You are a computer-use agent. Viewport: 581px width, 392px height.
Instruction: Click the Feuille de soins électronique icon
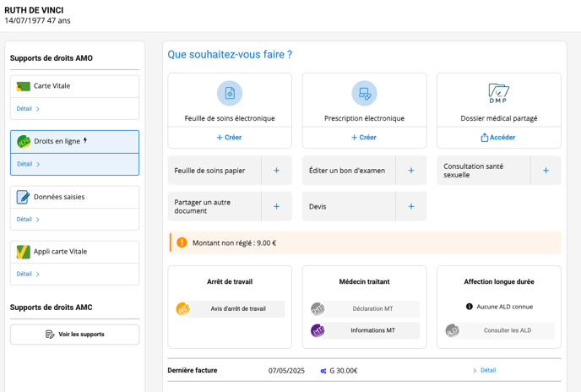coord(230,94)
